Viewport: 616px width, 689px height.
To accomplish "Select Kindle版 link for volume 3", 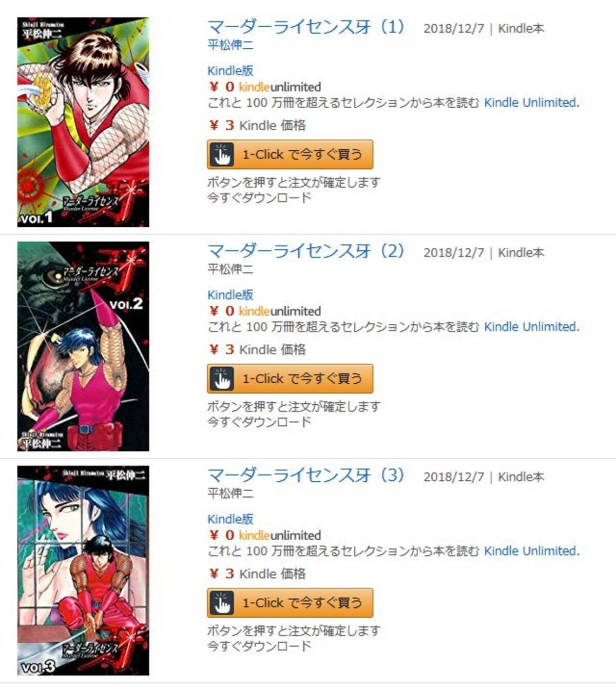I will pos(230,519).
